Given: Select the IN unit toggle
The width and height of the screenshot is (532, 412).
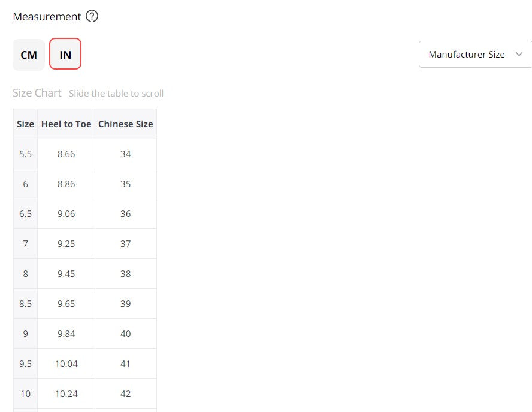Looking at the screenshot, I should 65,55.
